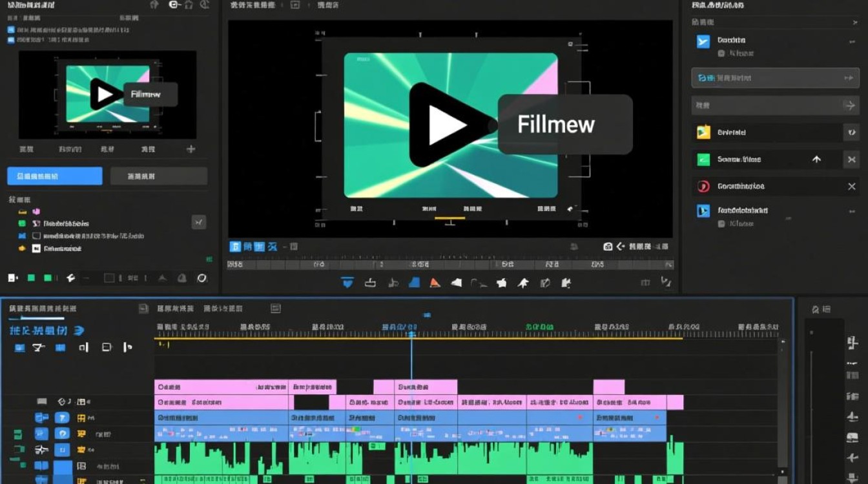Click the lightning arrow icon in left bottom toolbar
The width and height of the screenshot is (868, 484).
(x=70, y=278)
